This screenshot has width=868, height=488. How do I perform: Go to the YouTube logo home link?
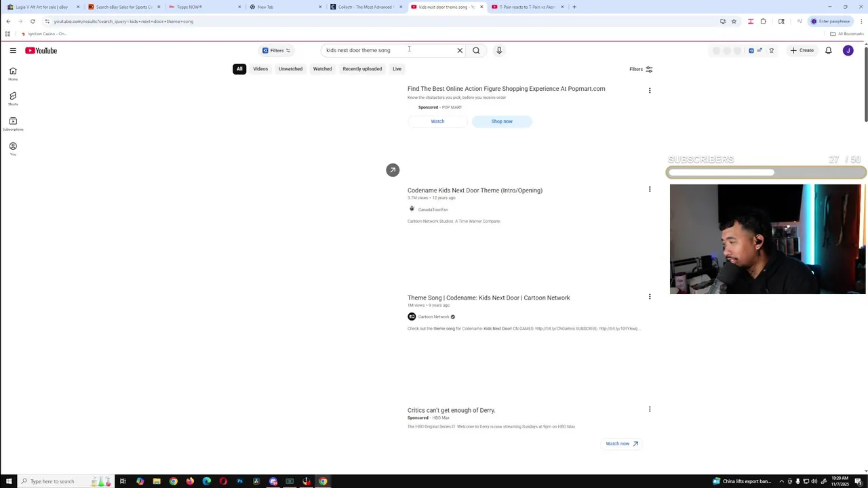coord(41,50)
